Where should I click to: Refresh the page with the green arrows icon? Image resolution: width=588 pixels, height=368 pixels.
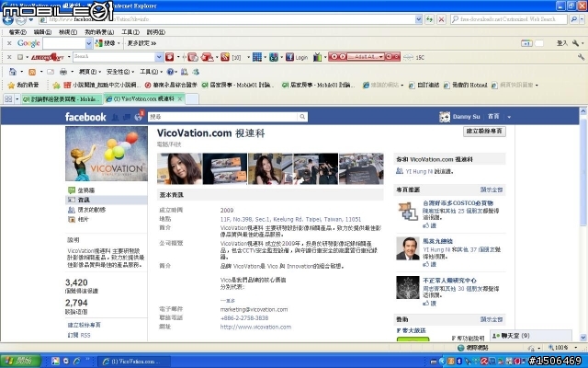click(429, 19)
